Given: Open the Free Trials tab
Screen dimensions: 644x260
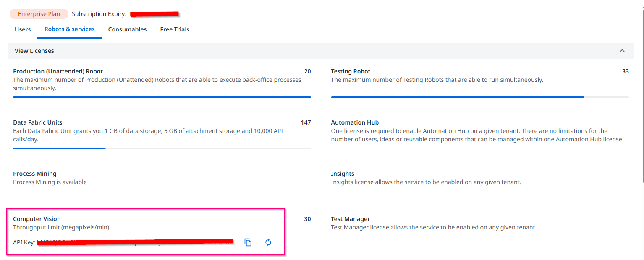Looking at the screenshot, I should coord(175,29).
